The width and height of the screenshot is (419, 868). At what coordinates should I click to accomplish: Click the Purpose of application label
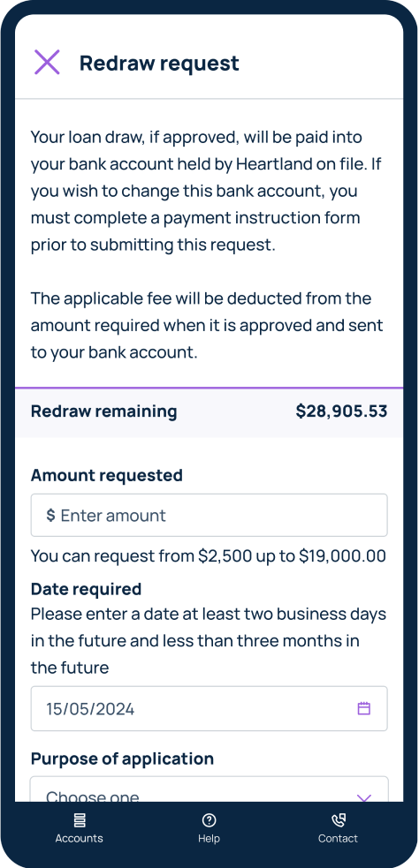coord(122,759)
